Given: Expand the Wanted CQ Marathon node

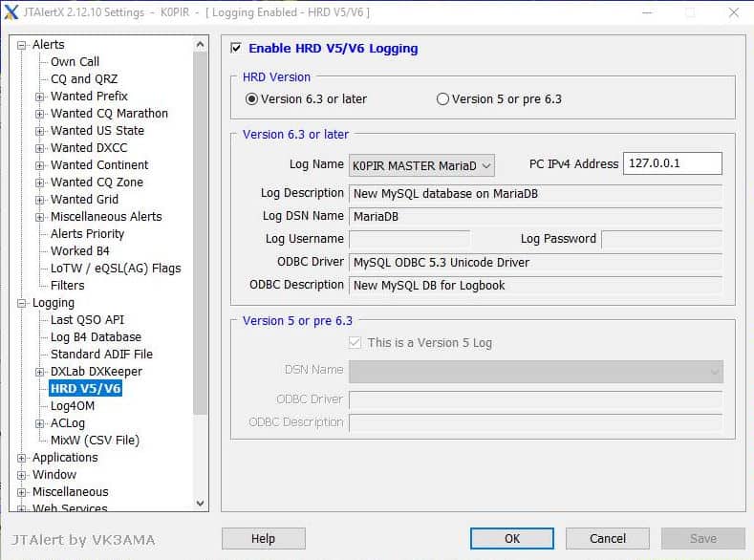Looking at the screenshot, I should pos(40,114).
